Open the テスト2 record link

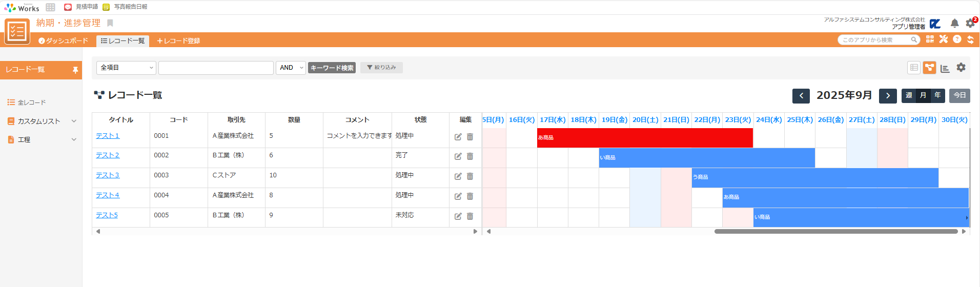coord(108,155)
